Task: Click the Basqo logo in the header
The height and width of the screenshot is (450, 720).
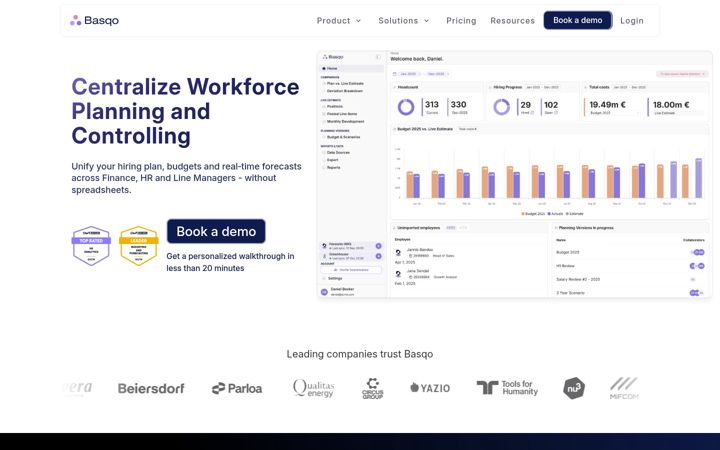Action: 94,20
